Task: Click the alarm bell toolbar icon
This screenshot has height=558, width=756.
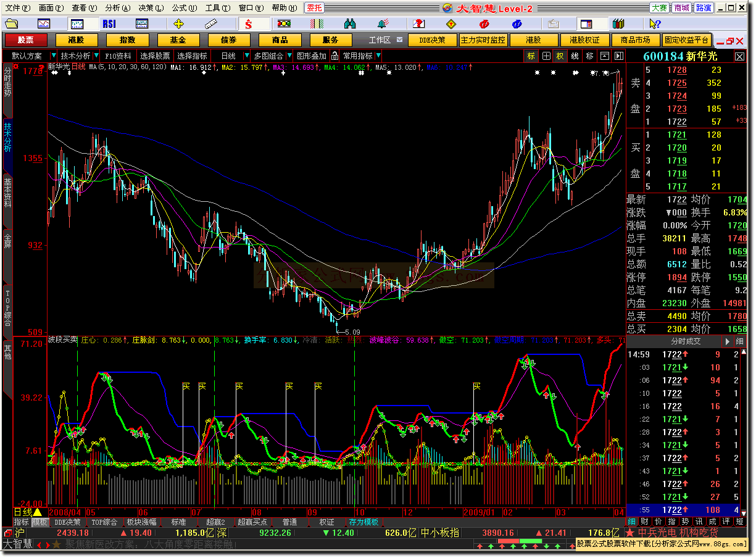Action: [383, 23]
